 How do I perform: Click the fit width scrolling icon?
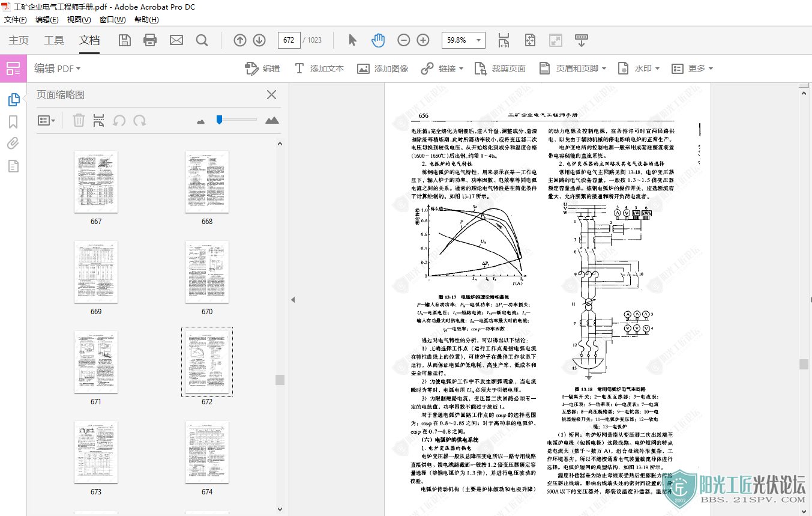point(504,40)
